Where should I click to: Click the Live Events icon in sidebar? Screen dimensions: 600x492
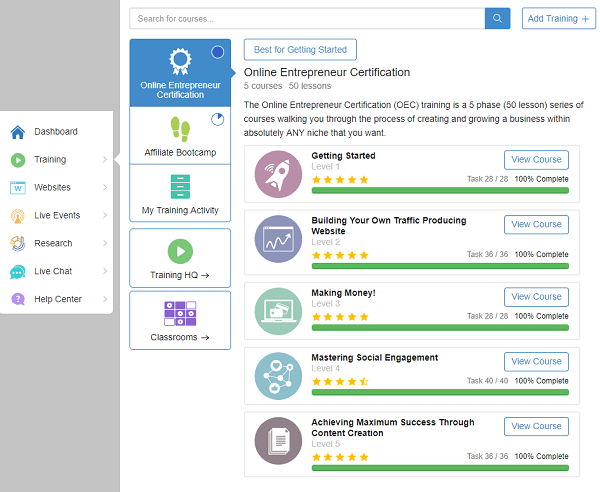[x=18, y=216]
